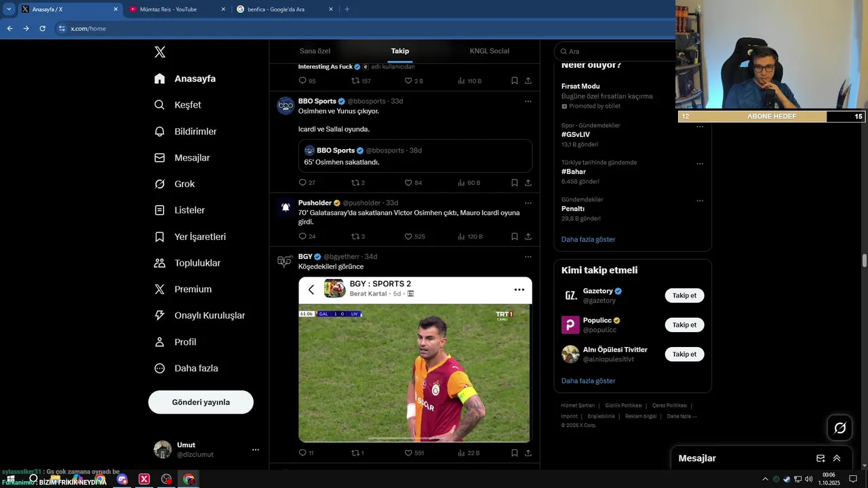Share the BGY tweet
Image resolution: width=868 pixels, height=488 pixels.
pos(528,453)
